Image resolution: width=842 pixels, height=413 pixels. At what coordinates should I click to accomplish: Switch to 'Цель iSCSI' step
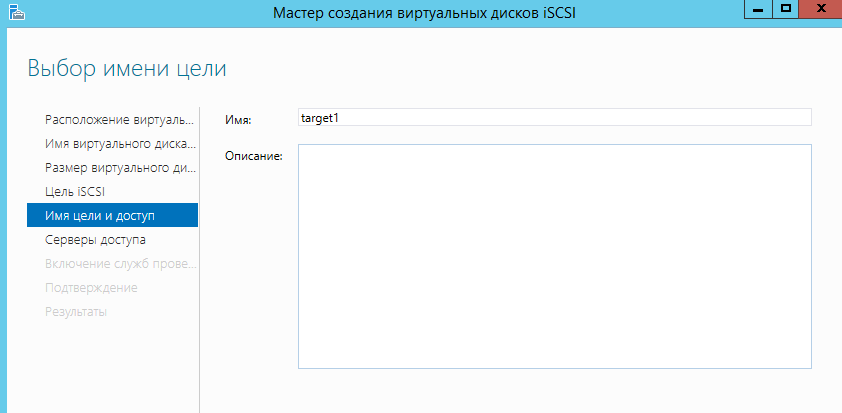point(75,191)
